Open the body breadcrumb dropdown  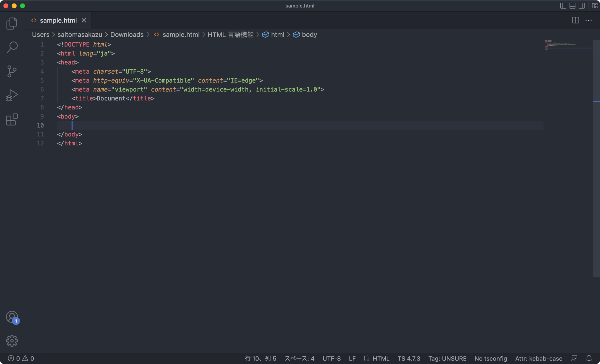click(309, 35)
